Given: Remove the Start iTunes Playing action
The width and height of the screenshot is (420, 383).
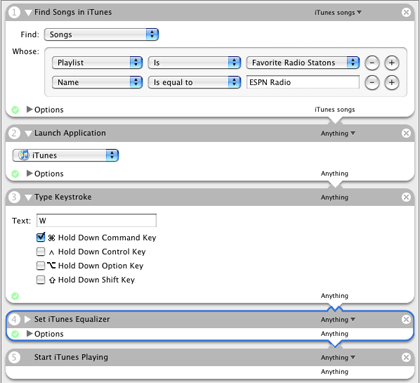Looking at the screenshot, I should point(406,358).
